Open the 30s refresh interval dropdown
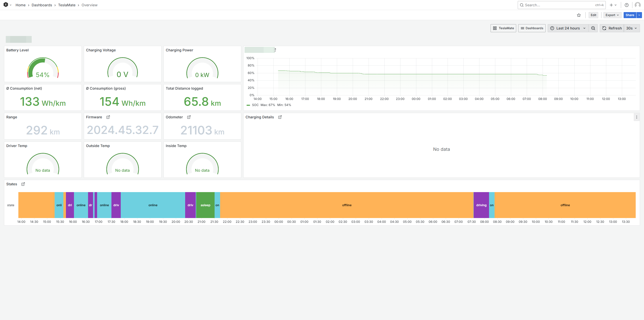Image resolution: width=644 pixels, height=320 pixels. tap(632, 28)
